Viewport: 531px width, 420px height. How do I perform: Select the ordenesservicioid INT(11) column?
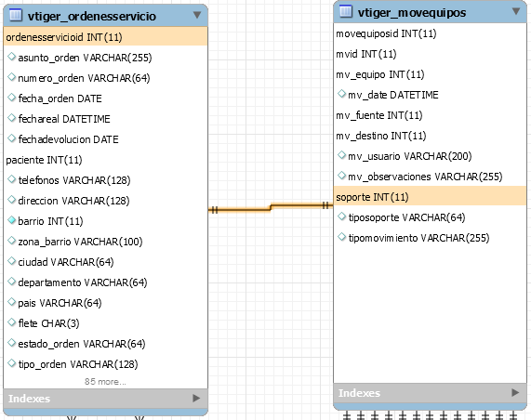click(x=105, y=36)
